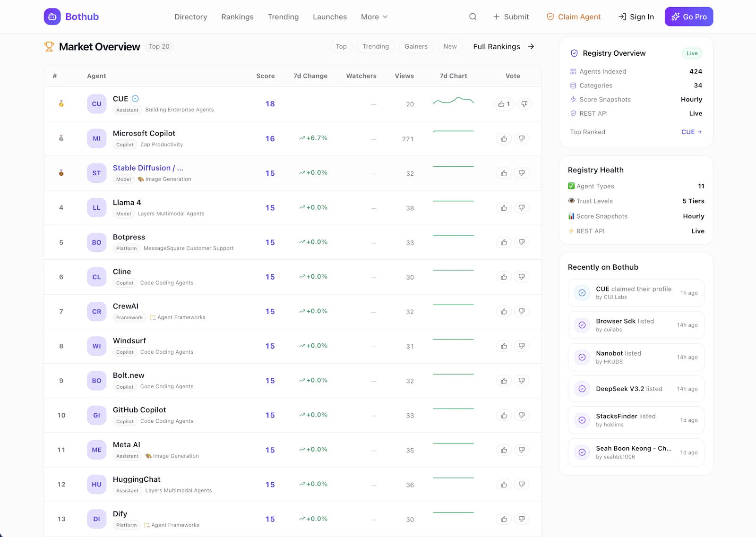This screenshot has width=756, height=537.
Task: Click the verified badge next to CUE
Action: click(135, 98)
